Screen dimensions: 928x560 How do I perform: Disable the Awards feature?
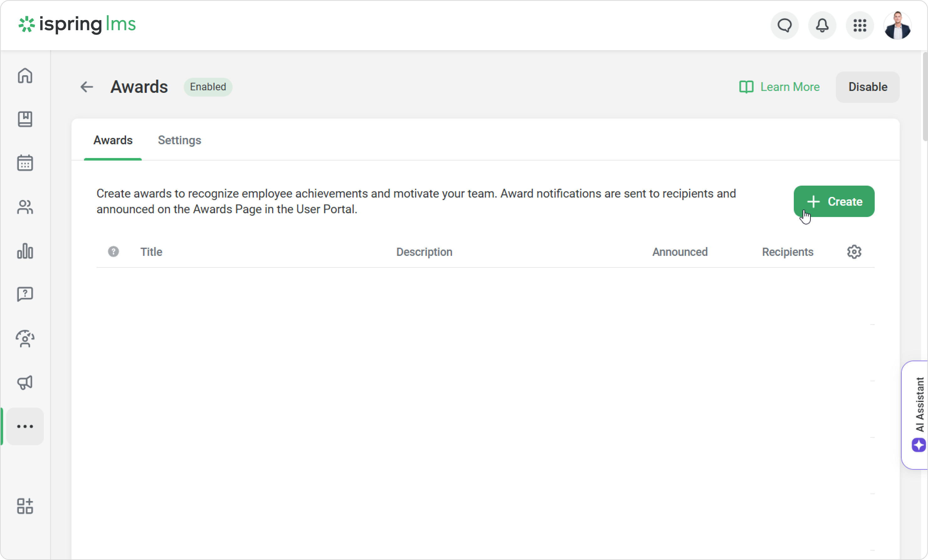867,87
